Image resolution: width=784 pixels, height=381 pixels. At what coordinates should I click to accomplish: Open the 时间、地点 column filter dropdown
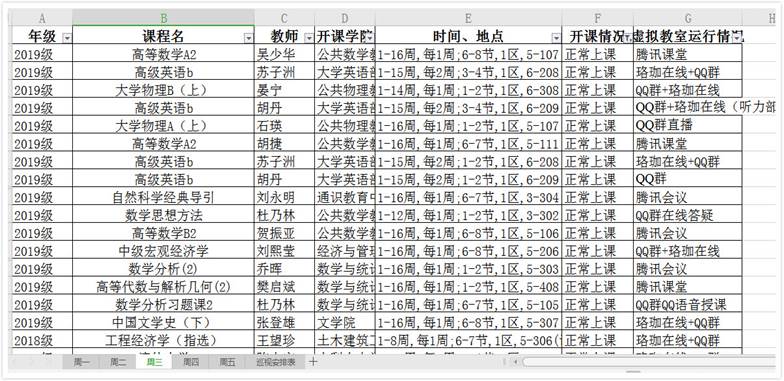(556, 38)
